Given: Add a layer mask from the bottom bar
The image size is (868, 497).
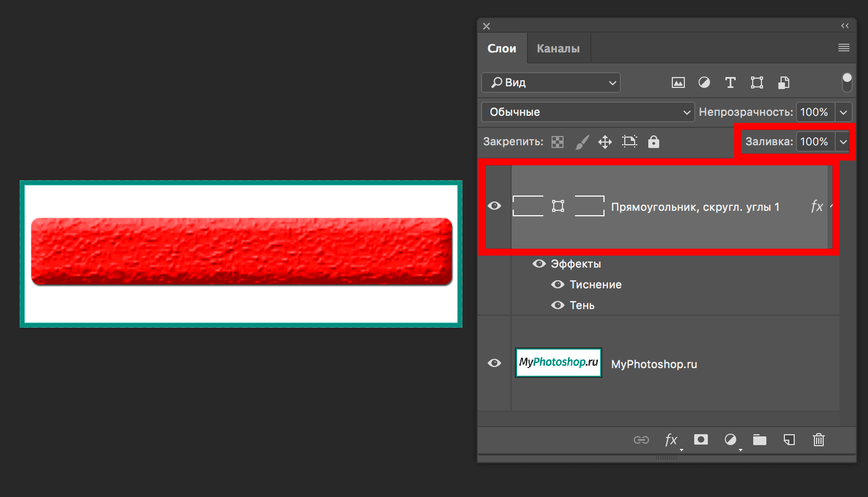Looking at the screenshot, I should 701,440.
